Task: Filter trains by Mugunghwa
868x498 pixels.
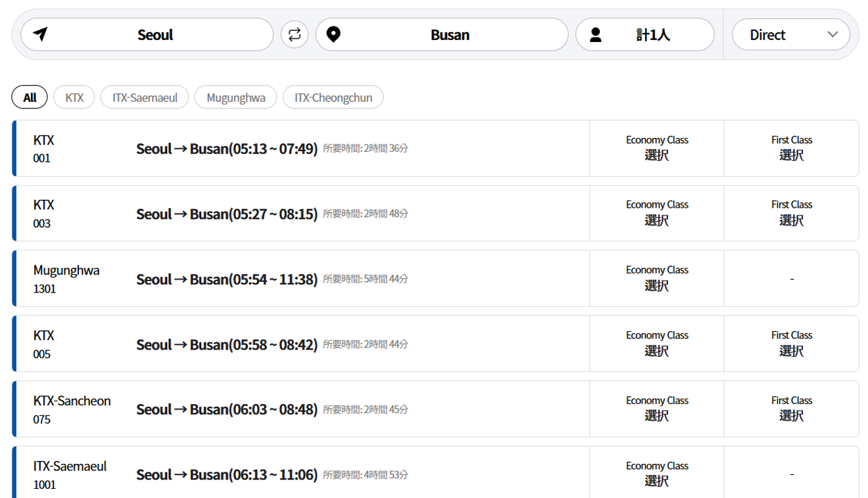Action: click(235, 97)
